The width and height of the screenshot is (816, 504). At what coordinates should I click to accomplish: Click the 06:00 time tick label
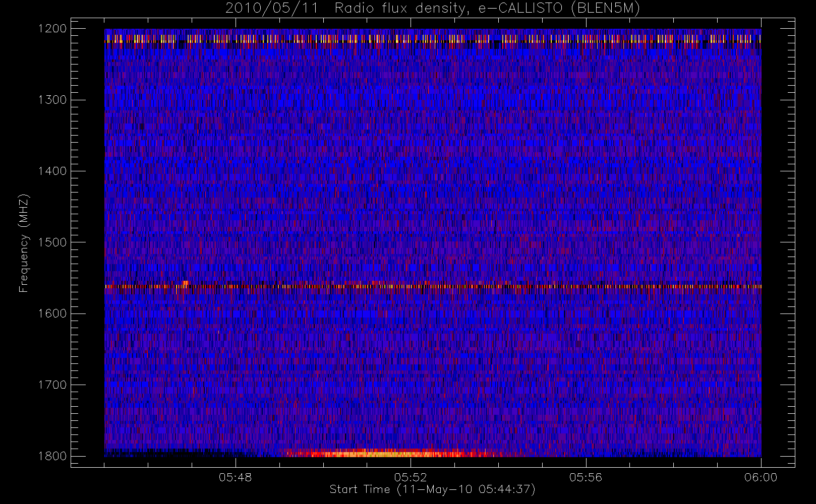click(761, 477)
